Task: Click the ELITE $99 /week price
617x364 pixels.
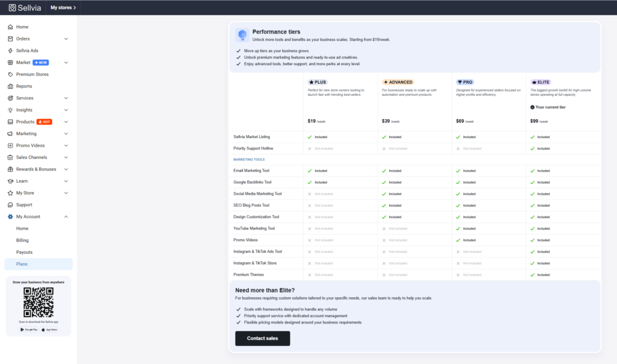Action: pos(539,121)
